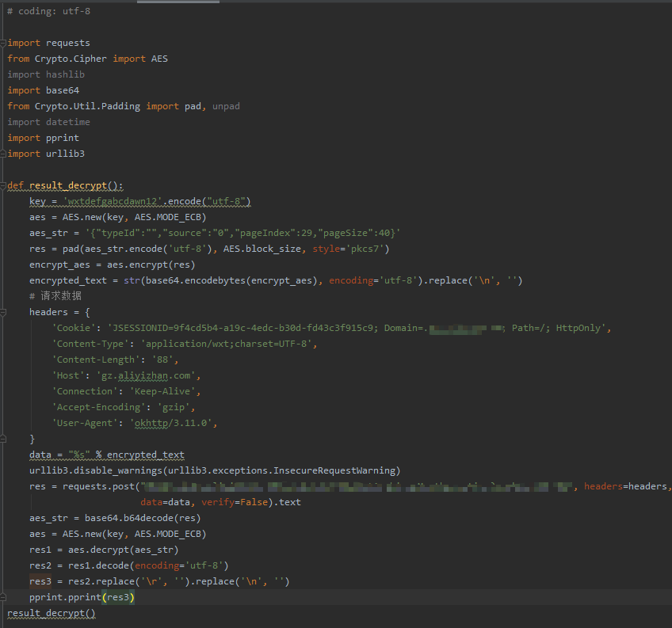Screen dimensions: 672x628
Task: Click the result_decrypt() call on last line
Action: tap(51, 613)
